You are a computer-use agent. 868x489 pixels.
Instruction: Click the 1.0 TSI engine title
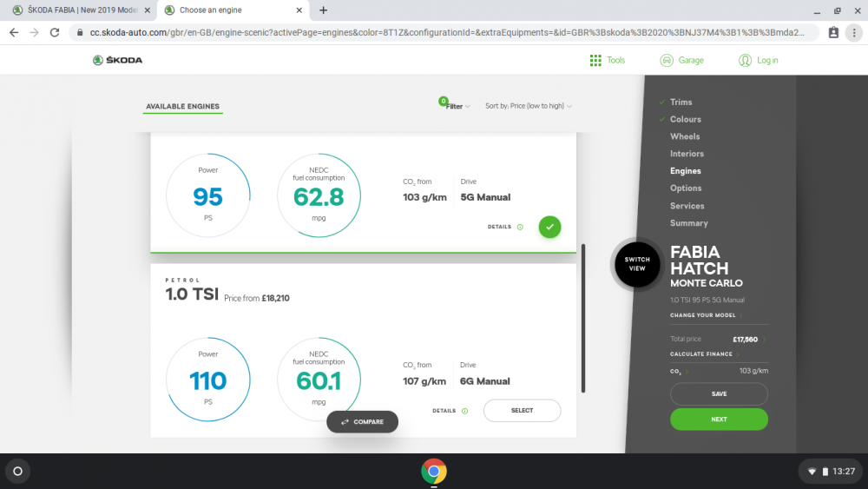pos(192,294)
